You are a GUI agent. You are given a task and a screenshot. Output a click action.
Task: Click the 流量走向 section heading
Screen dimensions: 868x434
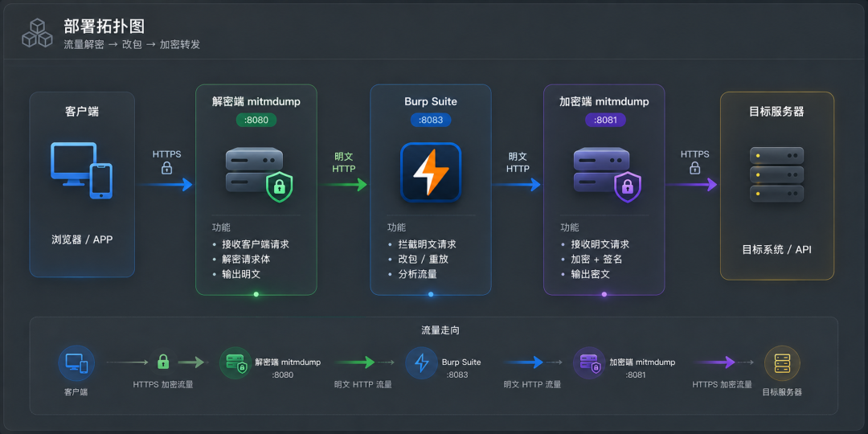point(440,330)
